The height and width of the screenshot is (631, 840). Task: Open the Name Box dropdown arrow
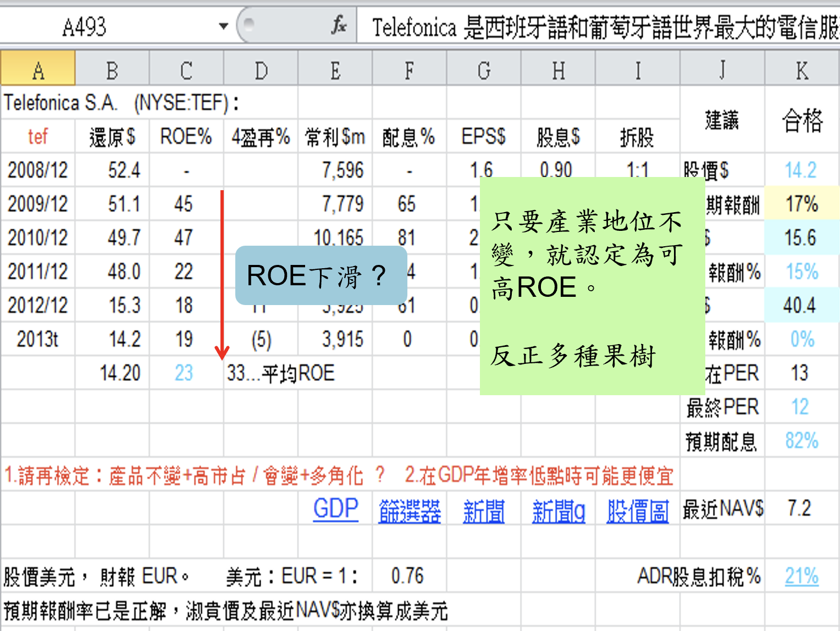point(223,26)
